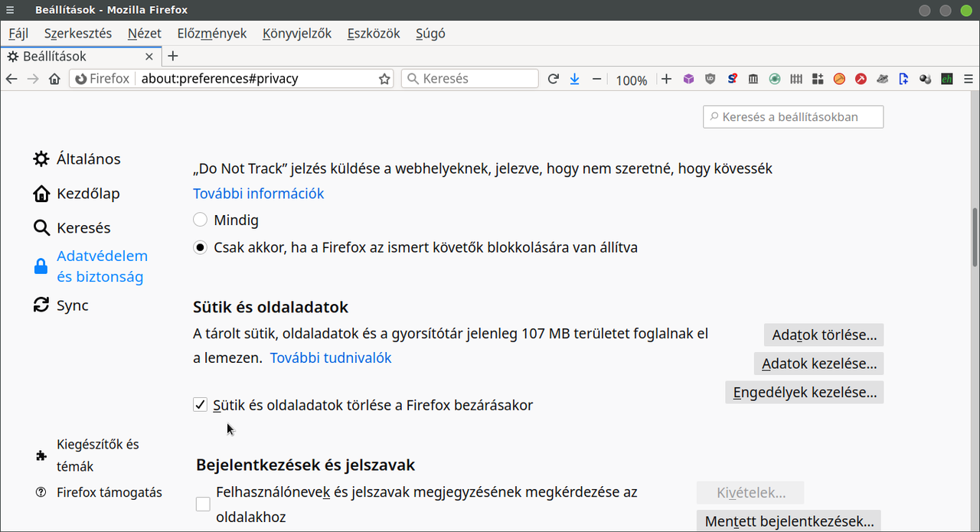Click the blue document-plus extension icon
980x532 pixels.
click(x=903, y=79)
